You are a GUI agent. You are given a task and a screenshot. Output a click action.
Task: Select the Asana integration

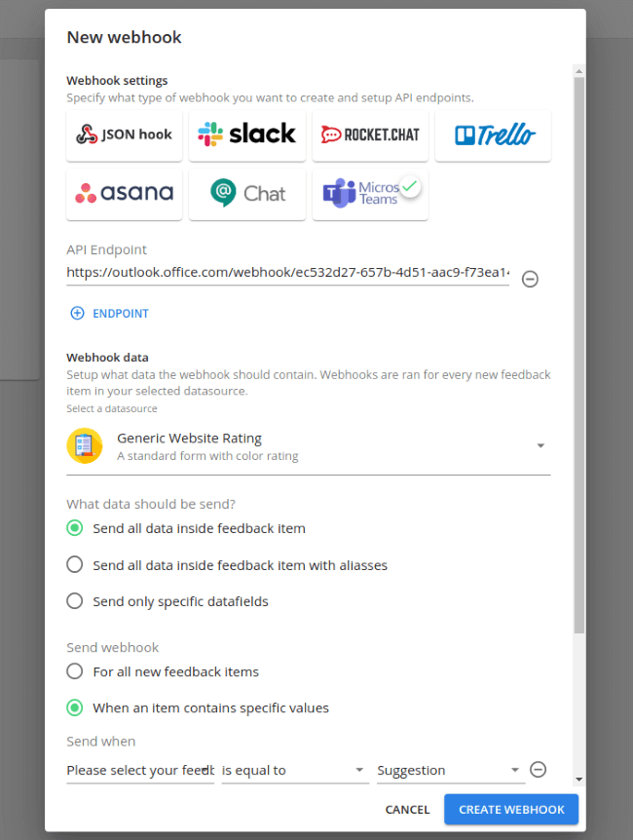click(x=124, y=194)
